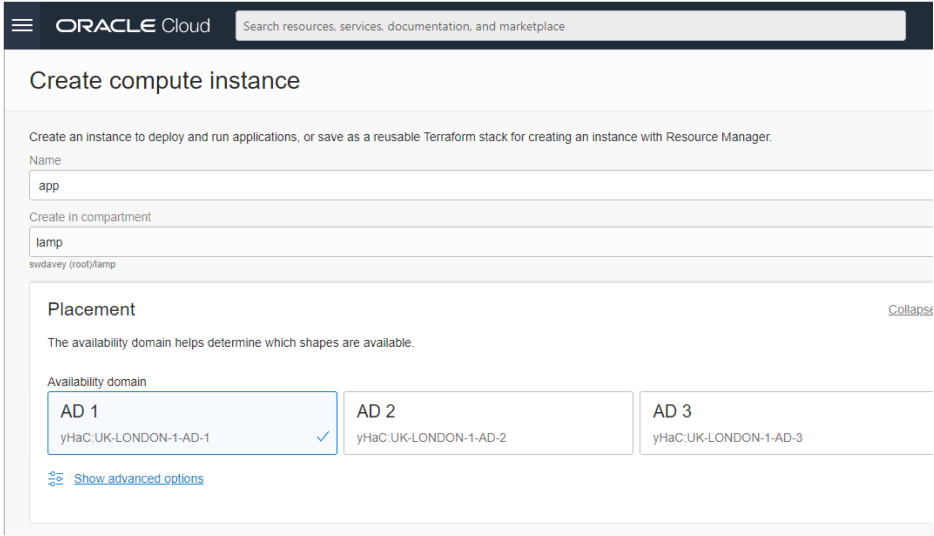Image resolution: width=934 pixels, height=536 pixels.
Task: Click the Create in compartment label
Action: (x=90, y=217)
